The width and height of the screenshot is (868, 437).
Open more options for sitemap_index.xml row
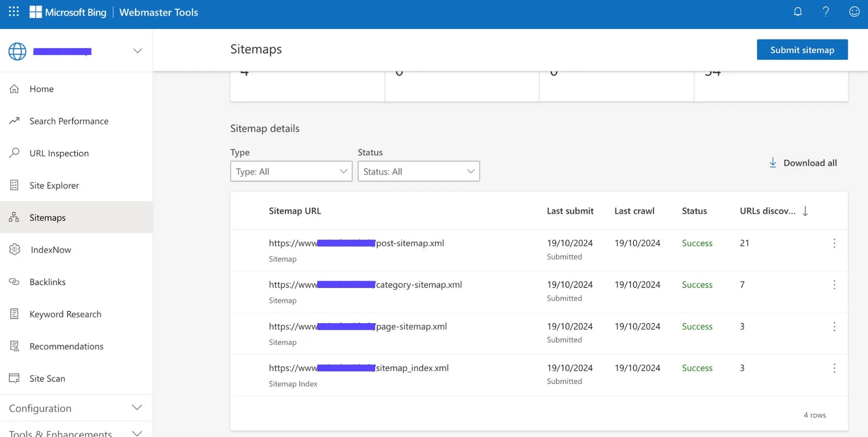[x=834, y=368]
